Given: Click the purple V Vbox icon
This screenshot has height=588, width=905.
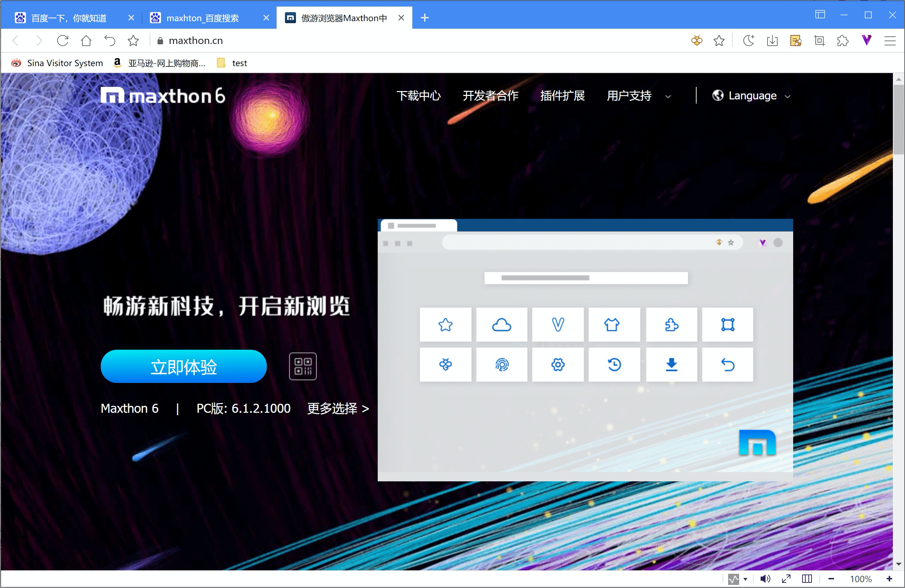Looking at the screenshot, I should 867,40.
